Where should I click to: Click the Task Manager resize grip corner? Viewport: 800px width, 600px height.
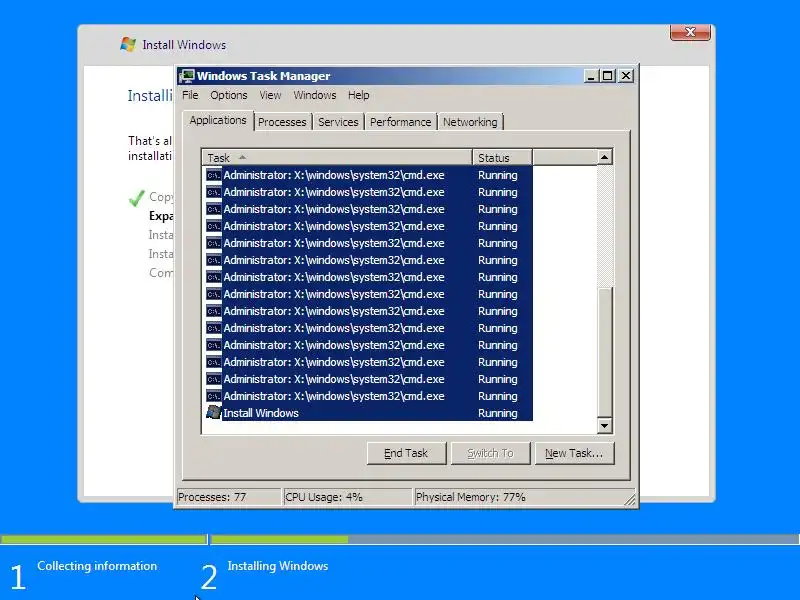pos(631,500)
